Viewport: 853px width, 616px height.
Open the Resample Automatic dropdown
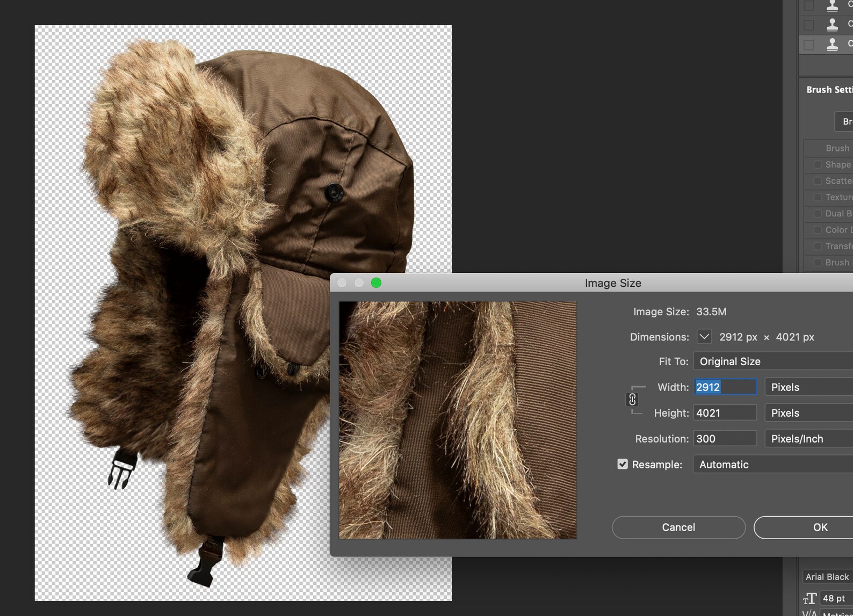pyautogui.click(x=773, y=465)
